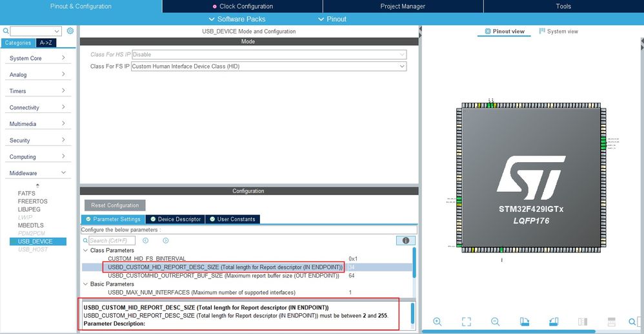This screenshot has height=334, width=644.
Task: Zoom out of the chip pinout
Action: click(496, 322)
